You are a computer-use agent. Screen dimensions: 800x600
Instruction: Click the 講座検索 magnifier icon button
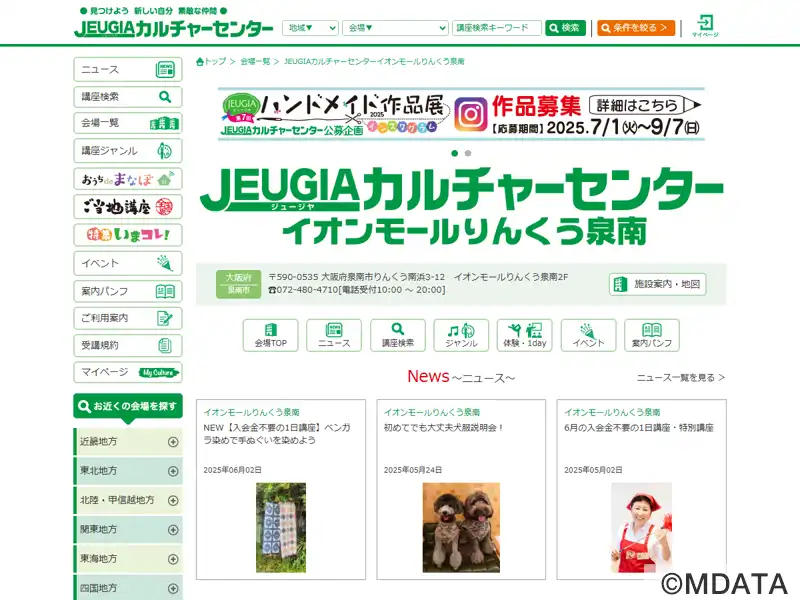398,335
